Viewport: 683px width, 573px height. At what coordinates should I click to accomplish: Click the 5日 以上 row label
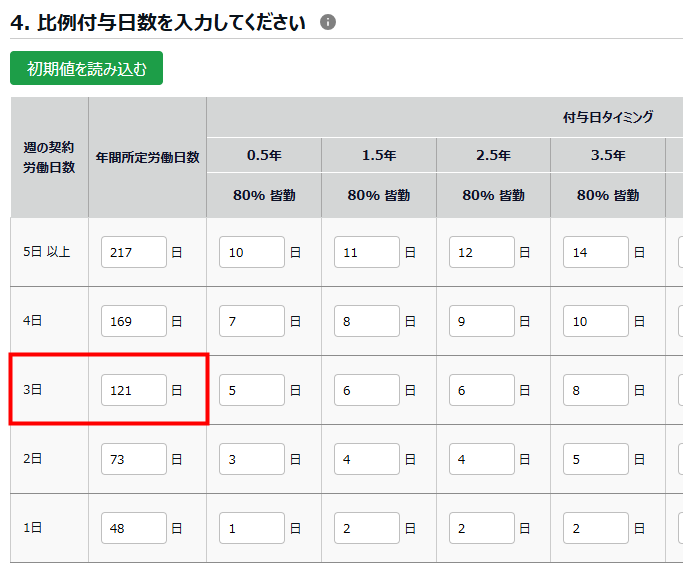point(47,251)
